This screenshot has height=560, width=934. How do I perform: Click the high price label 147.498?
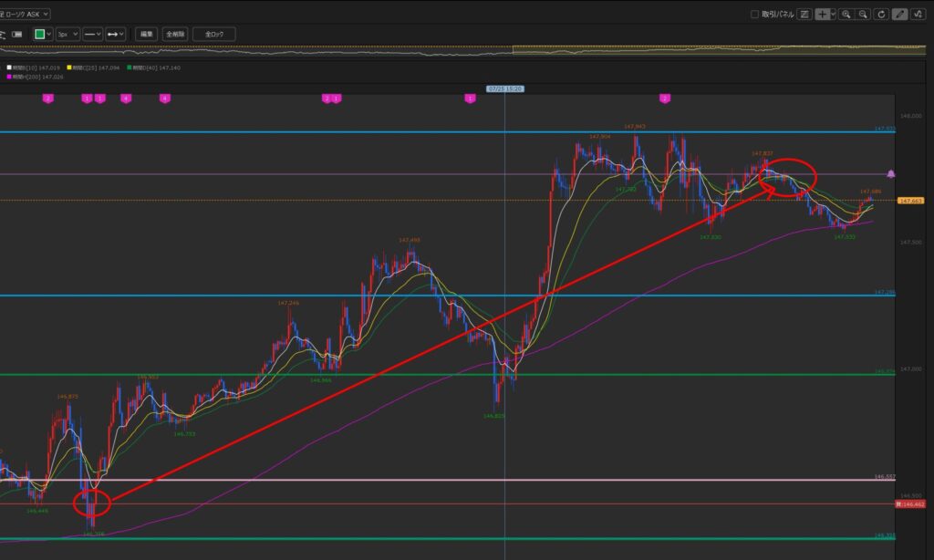pos(410,240)
